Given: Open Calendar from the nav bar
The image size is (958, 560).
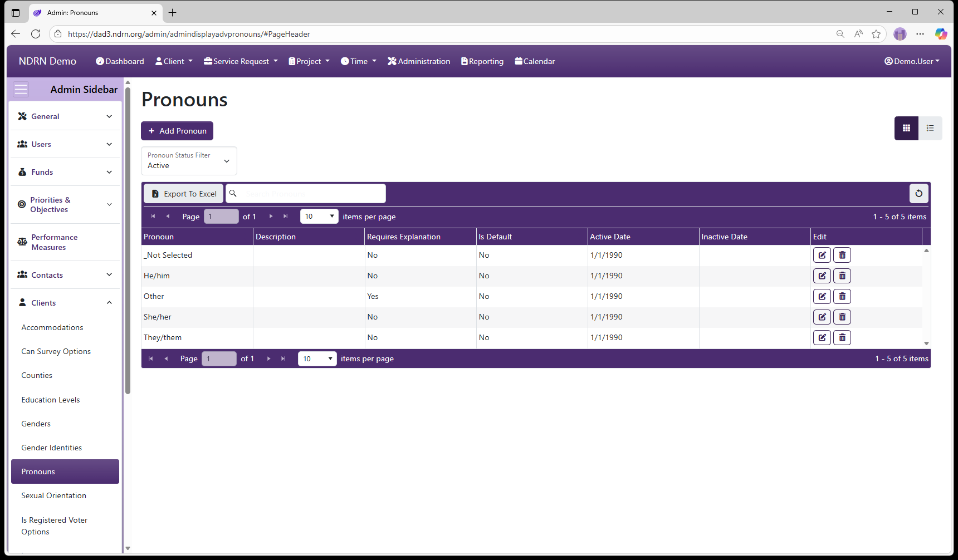Looking at the screenshot, I should coord(535,61).
